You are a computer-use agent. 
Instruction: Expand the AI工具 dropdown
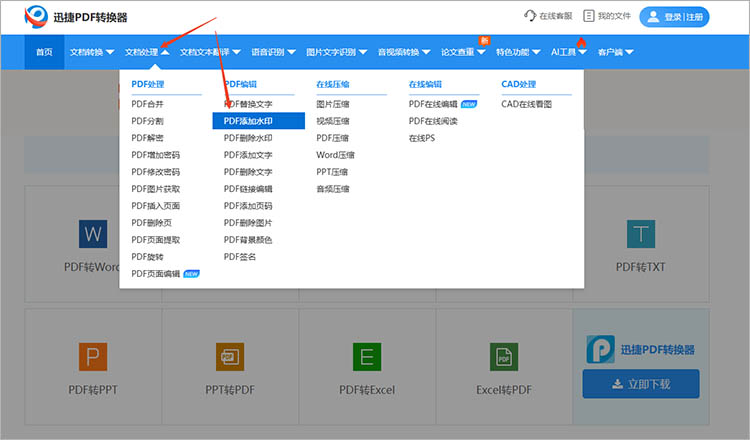(x=569, y=52)
